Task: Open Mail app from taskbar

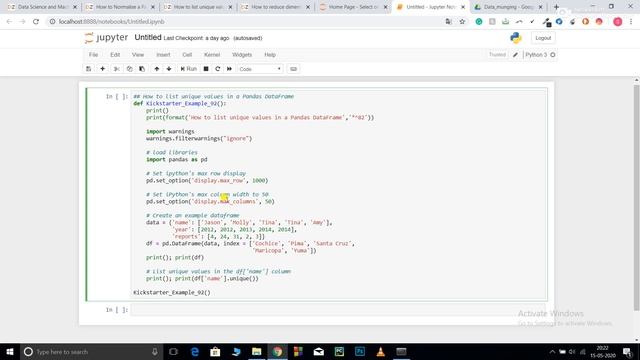Action: [319, 351]
